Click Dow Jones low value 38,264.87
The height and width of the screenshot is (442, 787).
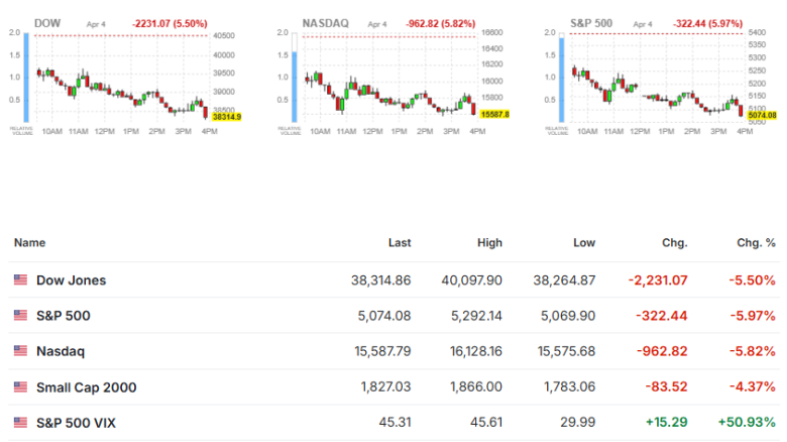tap(564, 280)
